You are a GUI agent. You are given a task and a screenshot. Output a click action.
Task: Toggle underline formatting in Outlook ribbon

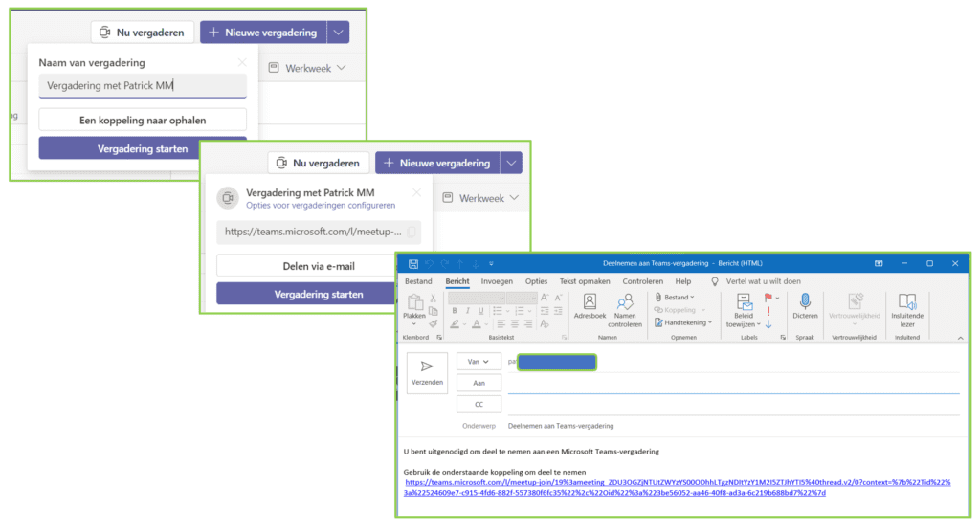[480, 311]
